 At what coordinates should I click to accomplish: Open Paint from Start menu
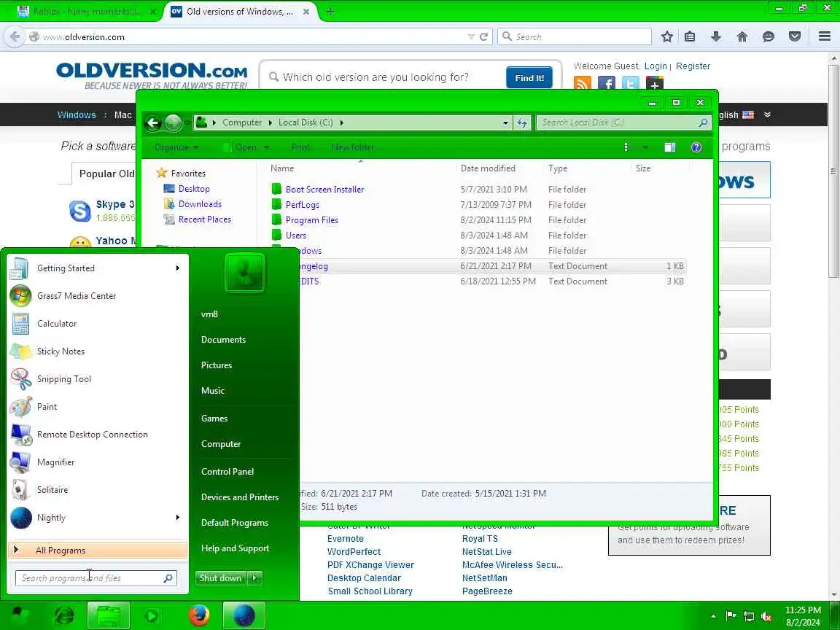point(96,407)
